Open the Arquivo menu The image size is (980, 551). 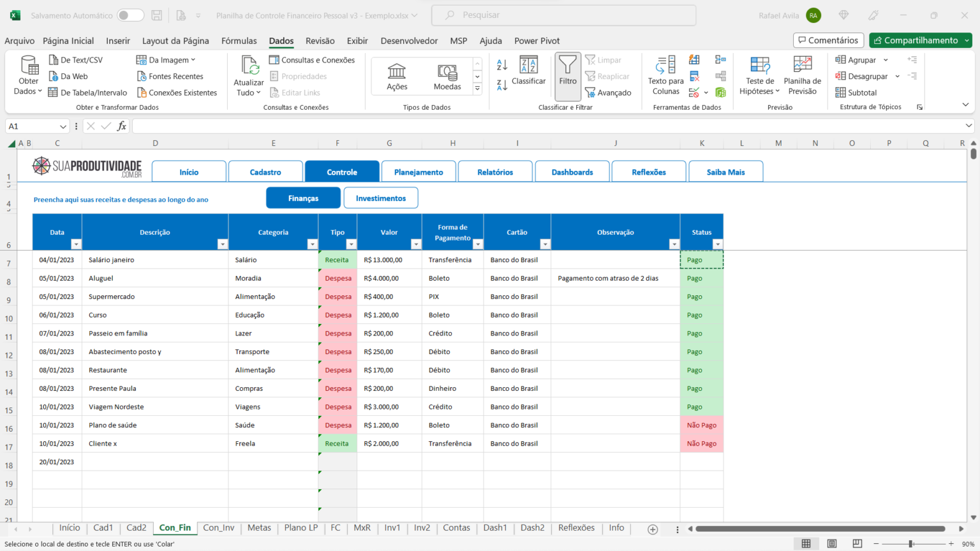tap(19, 41)
